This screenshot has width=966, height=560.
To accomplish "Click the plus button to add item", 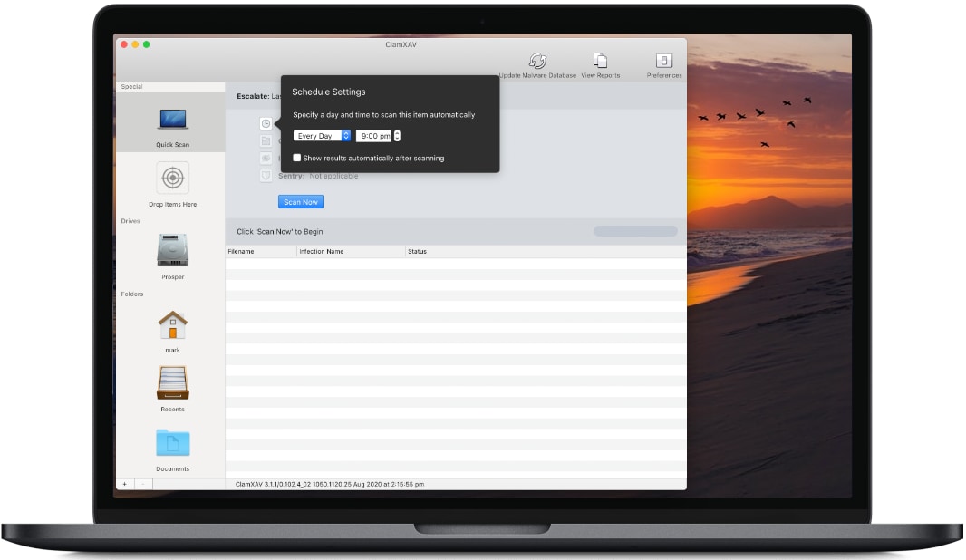I will point(125,484).
